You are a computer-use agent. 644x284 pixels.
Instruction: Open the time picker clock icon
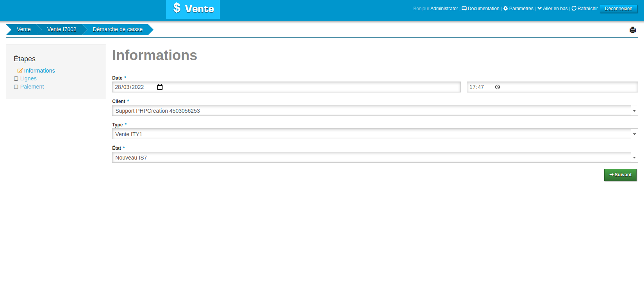point(498,87)
